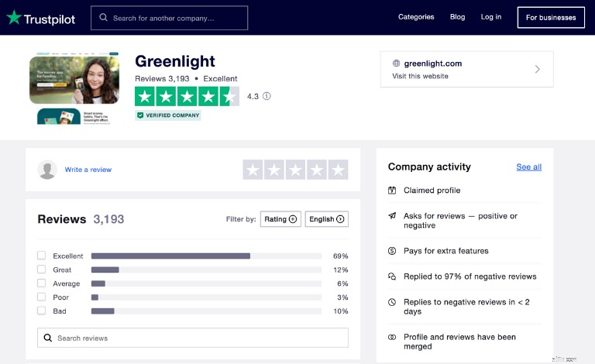Check the Great rating filter
This screenshot has width=595, height=364.
tap(41, 270)
